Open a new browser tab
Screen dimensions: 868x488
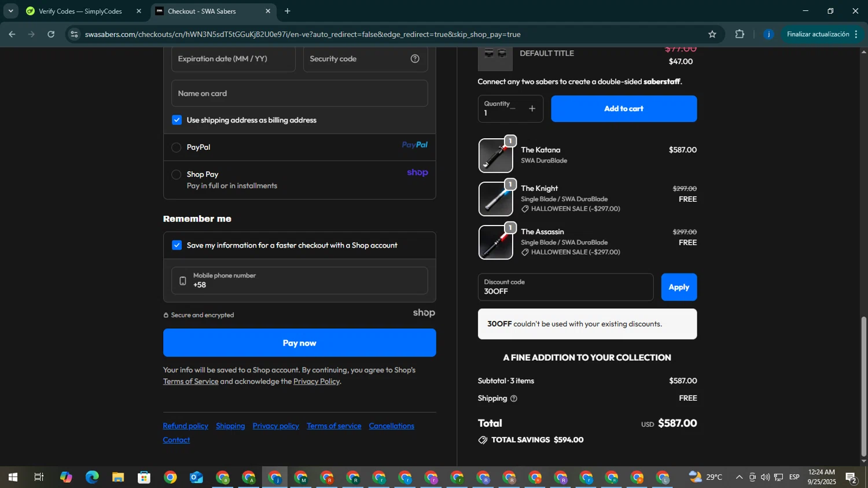point(288,11)
